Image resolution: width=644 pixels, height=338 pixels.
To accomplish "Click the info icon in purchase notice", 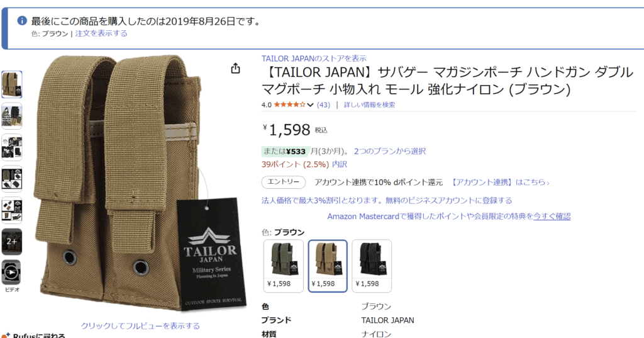I will pyautogui.click(x=22, y=21).
